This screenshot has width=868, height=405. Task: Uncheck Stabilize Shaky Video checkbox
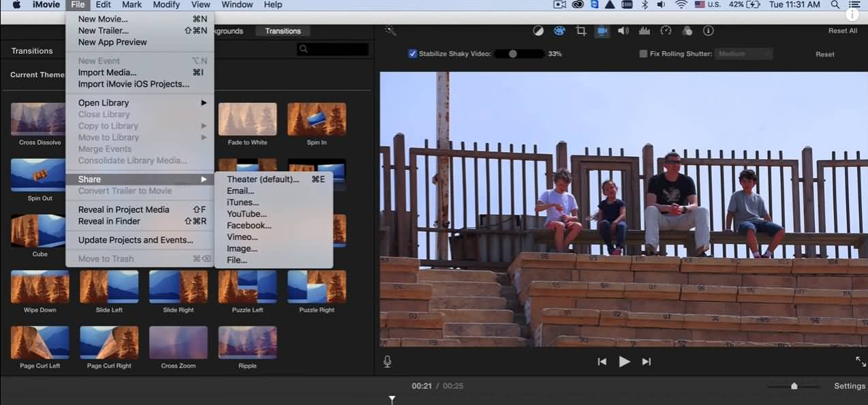[x=412, y=54]
